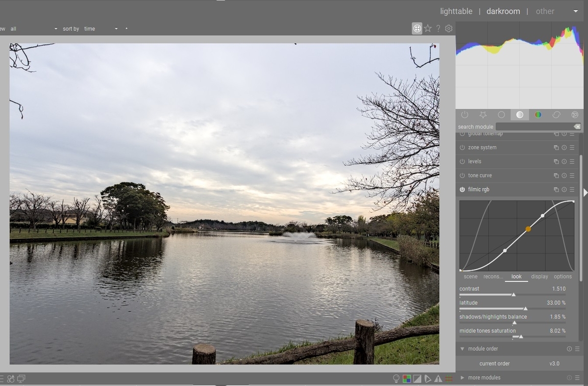Enable the zone system module
The width and height of the screenshot is (588, 386).
coord(462,148)
